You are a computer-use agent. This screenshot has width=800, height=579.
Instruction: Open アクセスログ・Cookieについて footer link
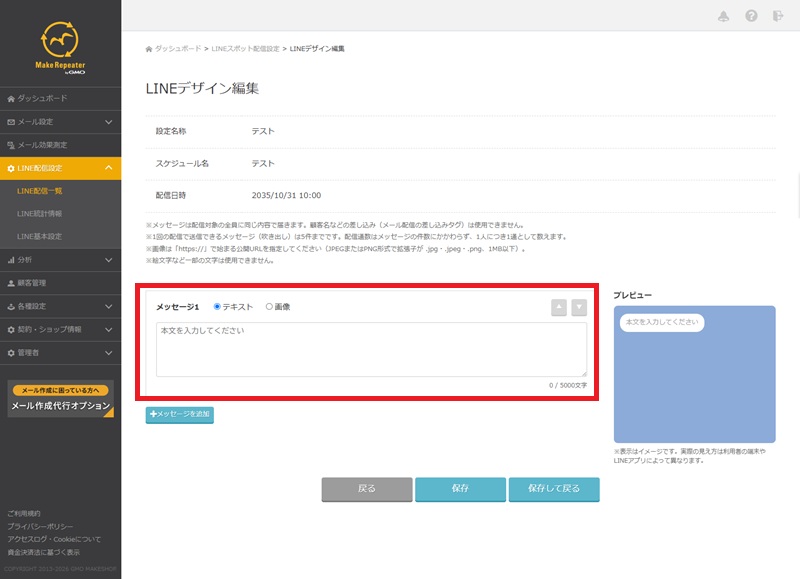pyautogui.click(x=54, y=539)
